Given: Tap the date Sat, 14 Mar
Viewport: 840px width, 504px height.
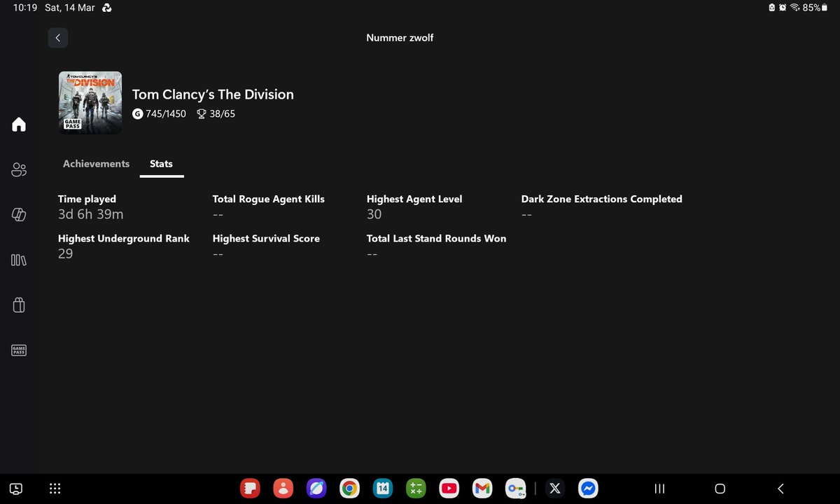Looking at the screenshot, I should pos(70,8).
